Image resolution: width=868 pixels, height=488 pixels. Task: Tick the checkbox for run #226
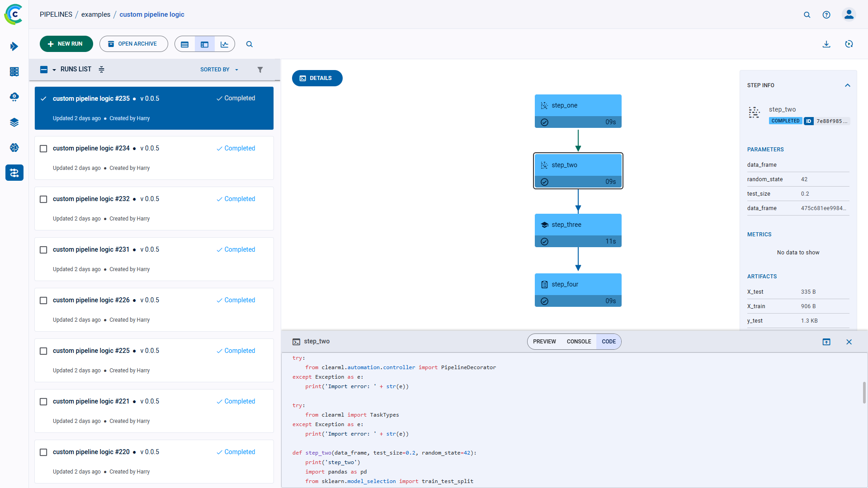point(43,300)
